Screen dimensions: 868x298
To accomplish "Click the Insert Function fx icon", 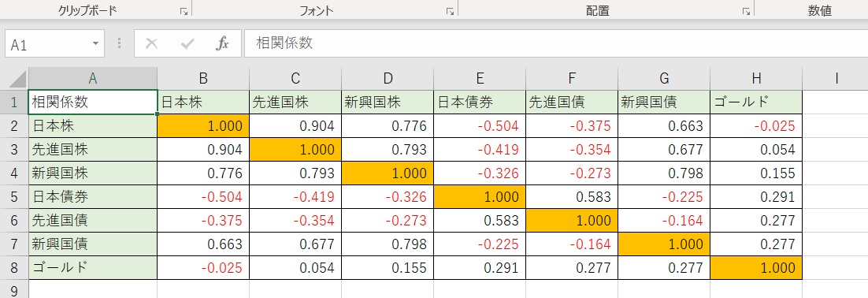I will click(x=222, y=44).
